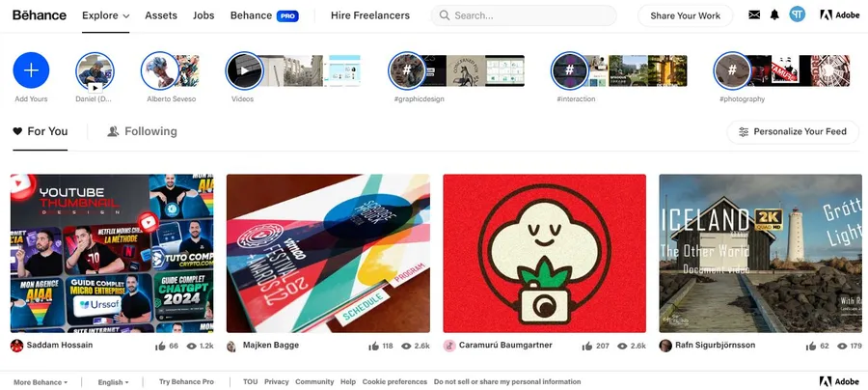868x390 pixels.
Task: Select the For You tab
Action: pyautogui.click(x=41, y=131)
